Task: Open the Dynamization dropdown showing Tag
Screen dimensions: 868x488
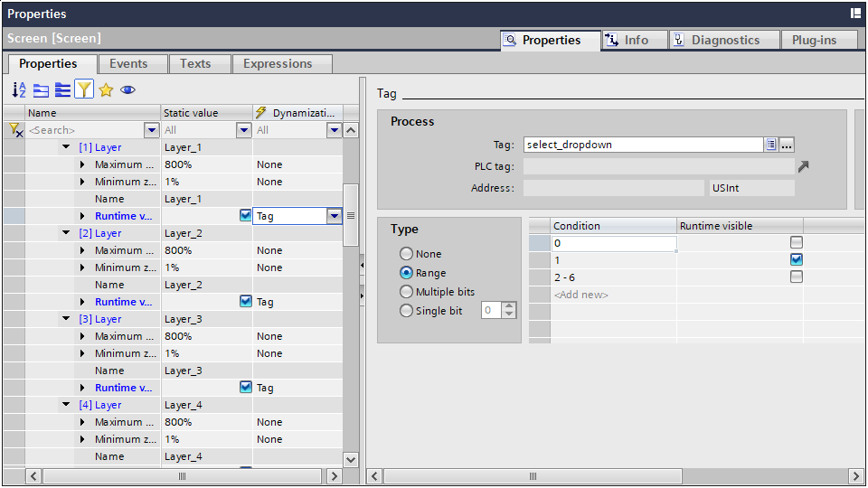Action: (334, 216)
